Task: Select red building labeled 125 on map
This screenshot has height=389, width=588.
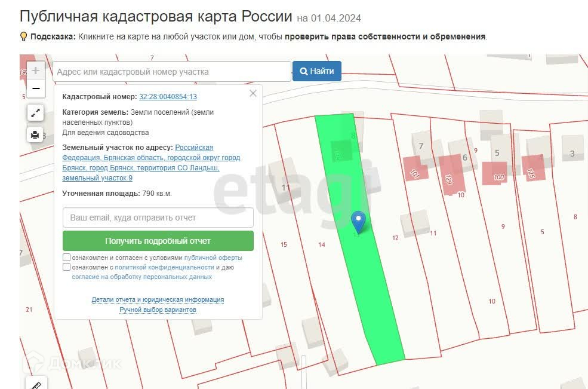Action: click(534, 168)
